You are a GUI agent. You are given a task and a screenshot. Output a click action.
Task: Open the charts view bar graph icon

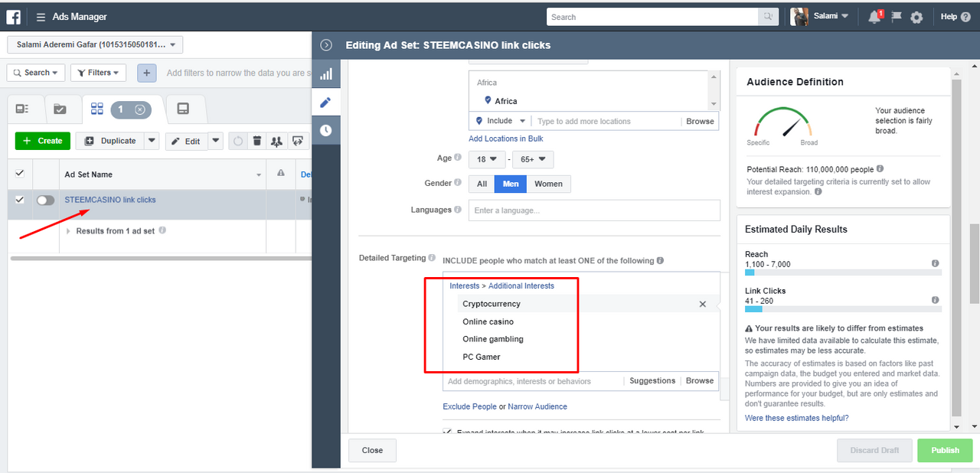click(326, 74)
